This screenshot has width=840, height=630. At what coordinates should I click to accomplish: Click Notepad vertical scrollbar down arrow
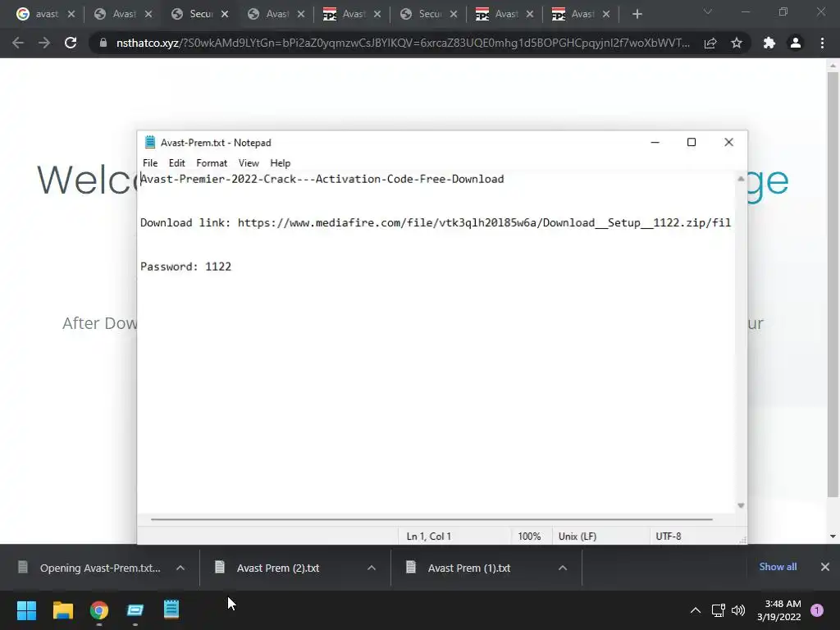pos(741,505)
